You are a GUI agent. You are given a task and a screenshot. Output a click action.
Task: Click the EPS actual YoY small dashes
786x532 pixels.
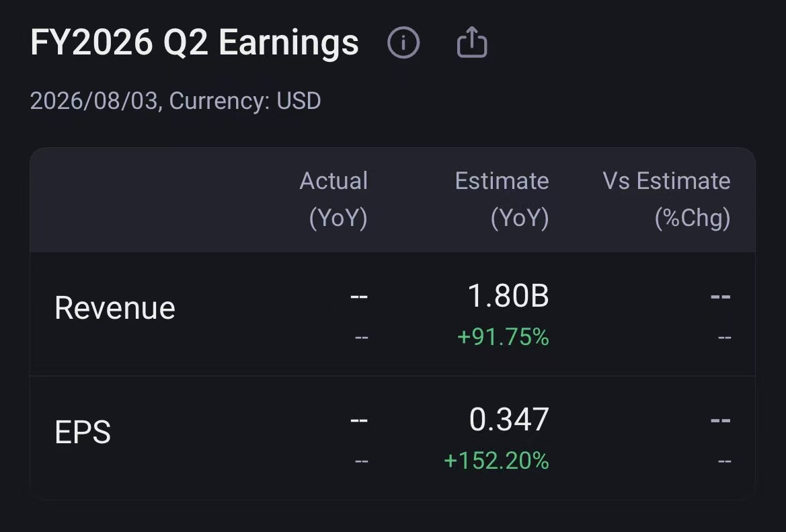[362, 461]
